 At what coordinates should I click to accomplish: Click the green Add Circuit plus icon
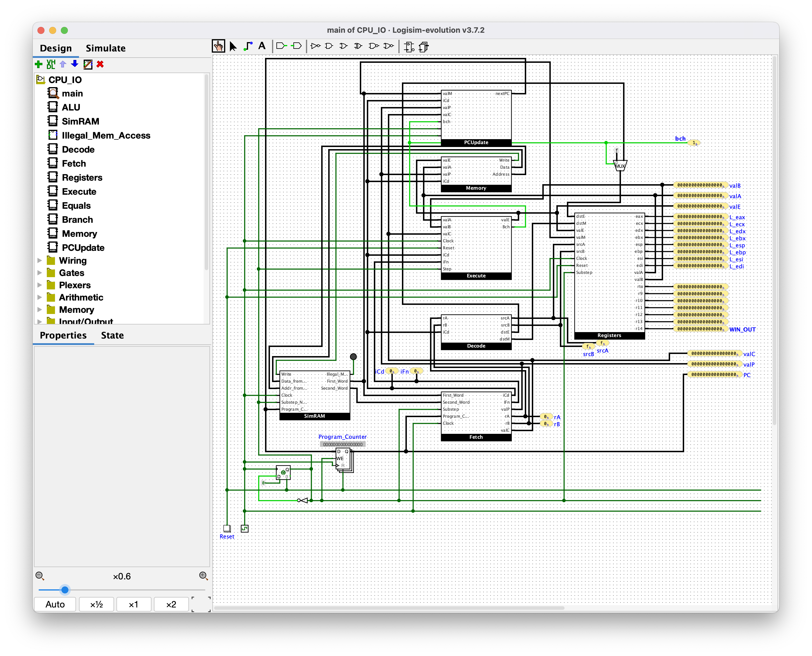[x=38, y=64]
